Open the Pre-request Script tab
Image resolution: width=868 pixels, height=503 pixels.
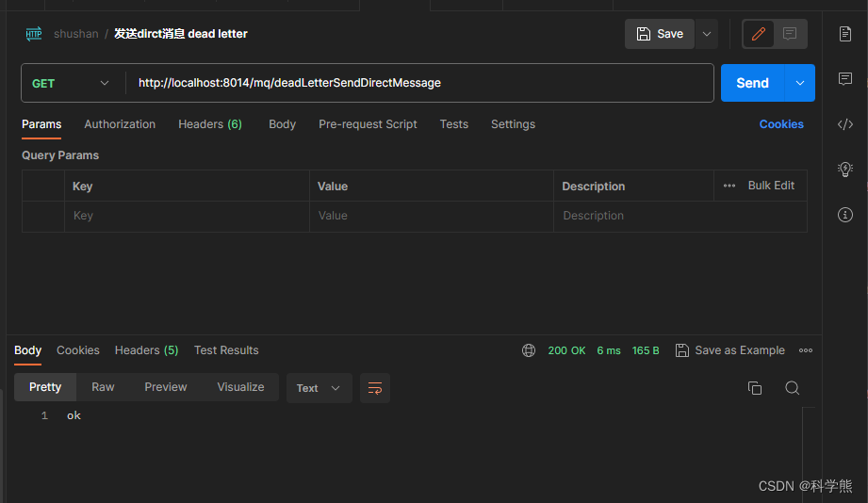[x=368, y=124]
